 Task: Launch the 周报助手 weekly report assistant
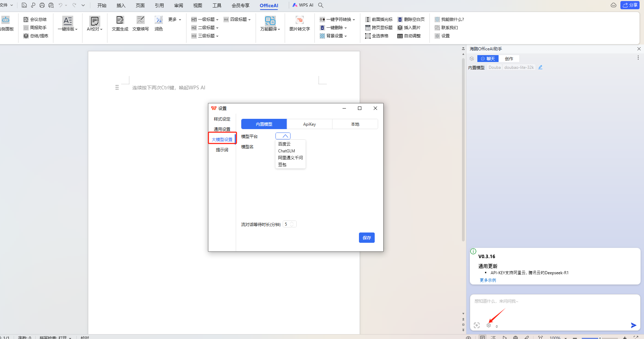click(x=35, y=28)
